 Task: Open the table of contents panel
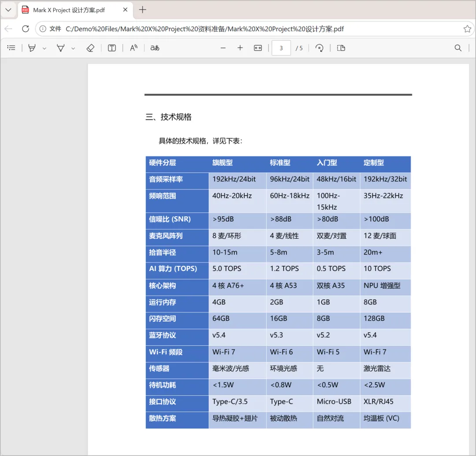(x=11, y=48)
